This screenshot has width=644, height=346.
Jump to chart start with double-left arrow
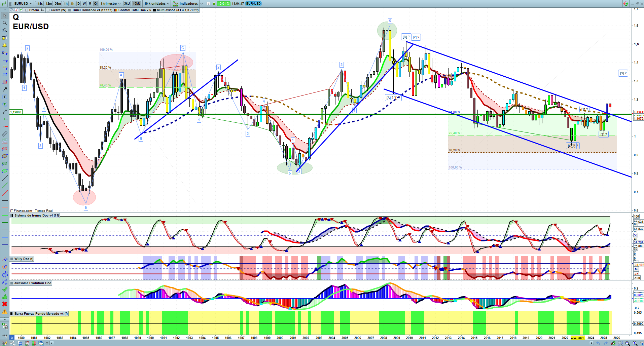coord(12,338)
